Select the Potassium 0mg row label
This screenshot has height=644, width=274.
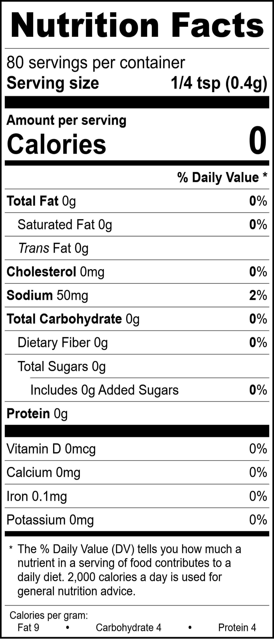pos(50,520)
